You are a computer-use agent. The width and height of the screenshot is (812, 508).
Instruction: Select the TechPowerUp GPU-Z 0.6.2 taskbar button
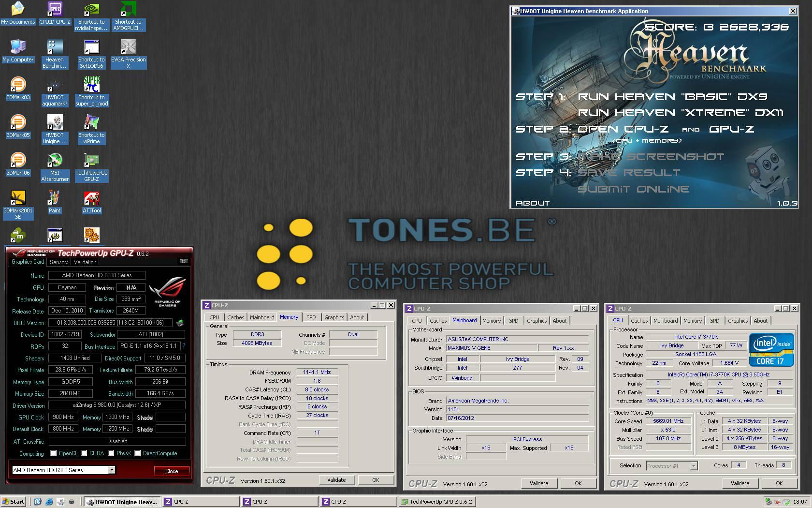[x=437, y=502]
